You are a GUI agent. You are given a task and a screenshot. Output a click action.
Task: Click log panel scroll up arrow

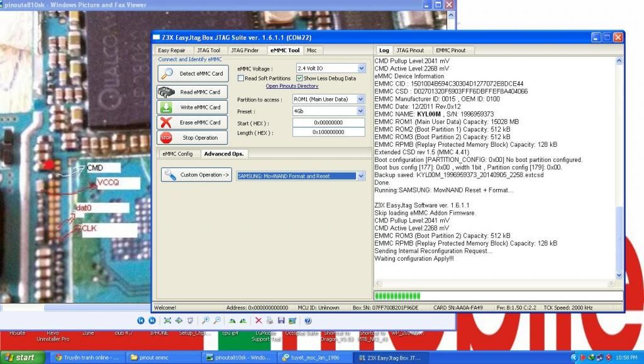tap(619, 61)
